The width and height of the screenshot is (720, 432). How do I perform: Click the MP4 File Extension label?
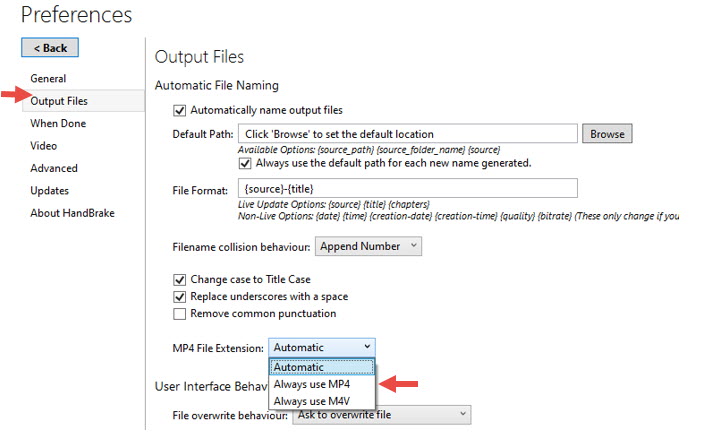[218, 348]
